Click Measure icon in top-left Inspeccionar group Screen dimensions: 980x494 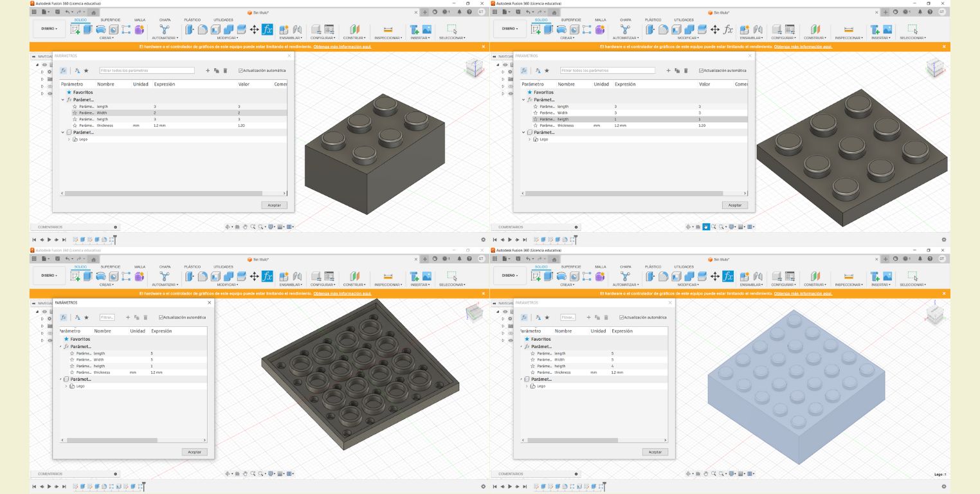click(388, 30)
